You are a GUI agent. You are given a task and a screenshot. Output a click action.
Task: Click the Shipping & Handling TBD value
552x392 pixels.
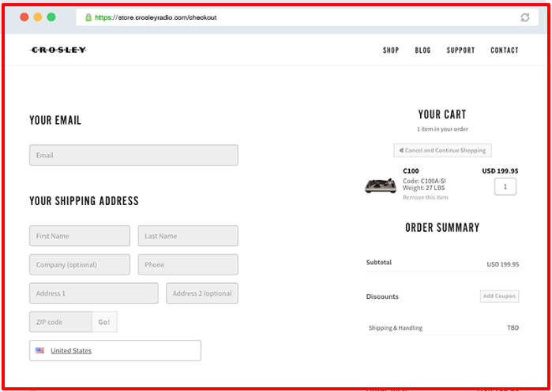513,327
